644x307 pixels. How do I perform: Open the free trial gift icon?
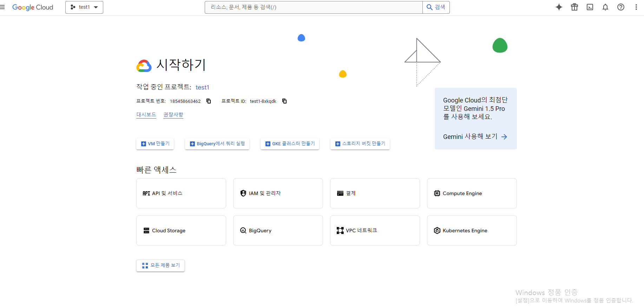(574, 7)
